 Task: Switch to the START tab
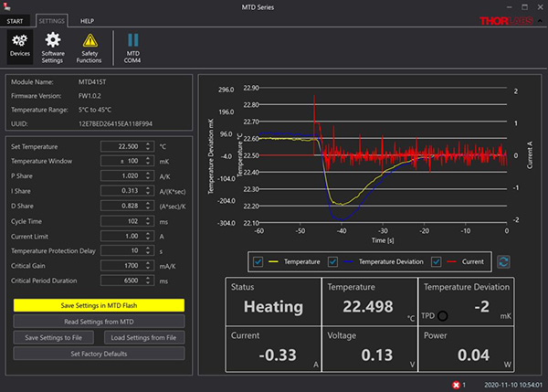pyautogui.click(x=15, y=20)
